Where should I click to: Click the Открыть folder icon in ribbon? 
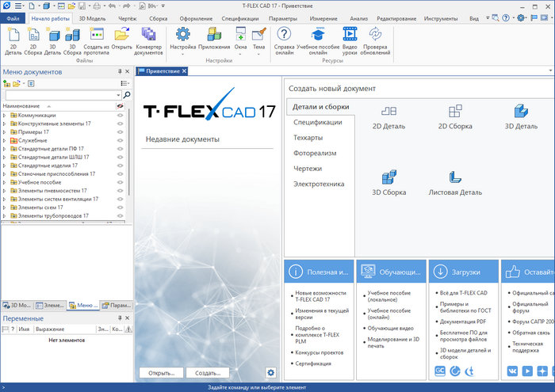pyautogui.click(x=121, y=39)
